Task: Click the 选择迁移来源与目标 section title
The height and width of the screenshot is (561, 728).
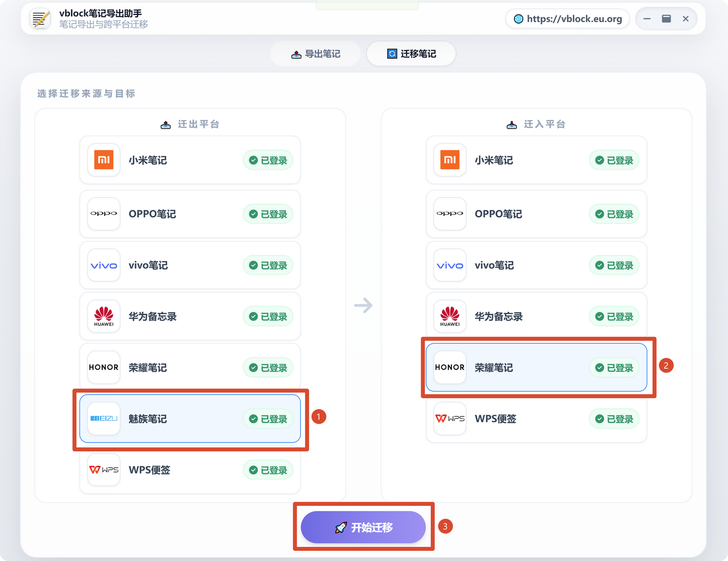Action: (x=86, y=94)
